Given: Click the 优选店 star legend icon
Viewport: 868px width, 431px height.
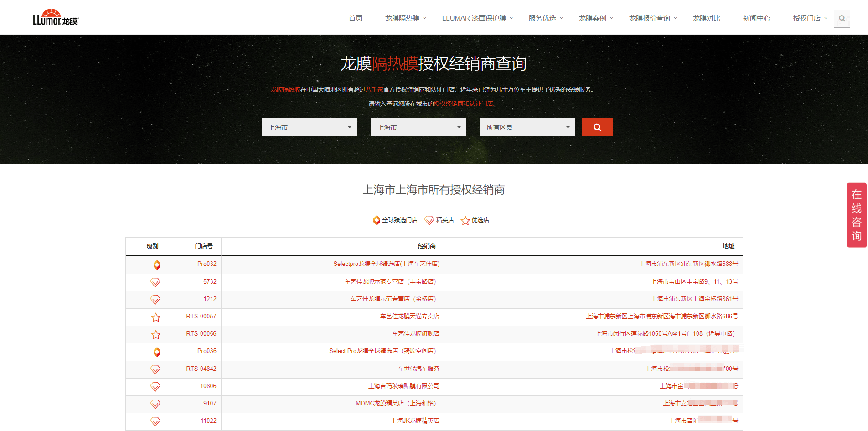Looking at the screenshot, I should [465, 221].
